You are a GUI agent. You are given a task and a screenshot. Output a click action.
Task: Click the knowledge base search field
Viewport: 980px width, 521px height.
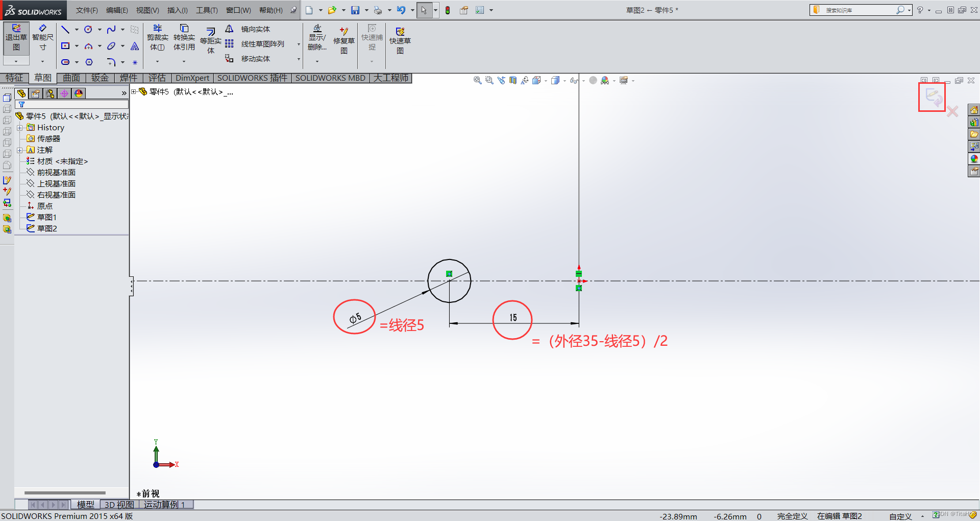[857, 10]
